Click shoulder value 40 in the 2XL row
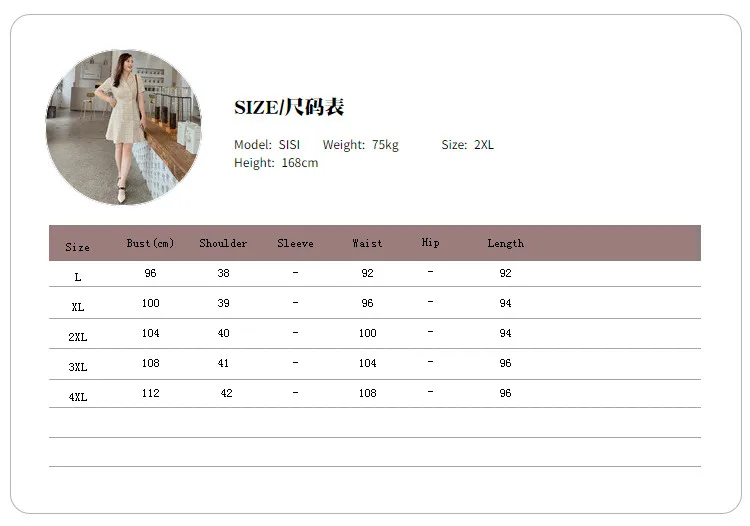Image resolution: width=750 pixels, height=526 pixels. 223,333
